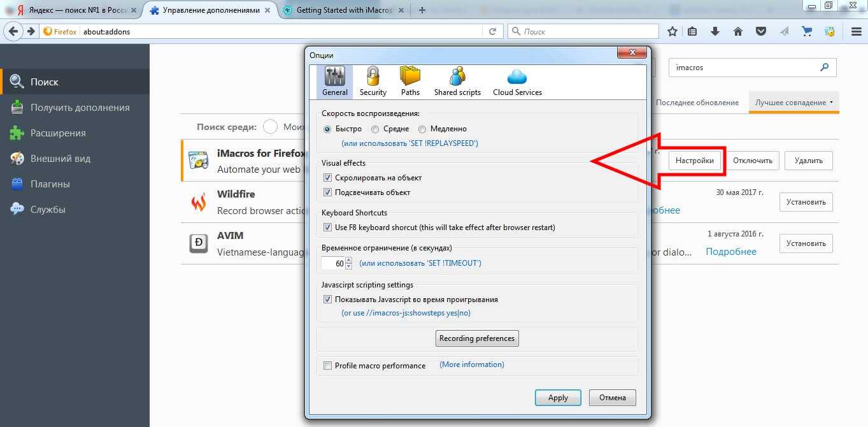Open Плагины in the sidebar
This screenshot has height=427, width=868.
coord(75,184)
